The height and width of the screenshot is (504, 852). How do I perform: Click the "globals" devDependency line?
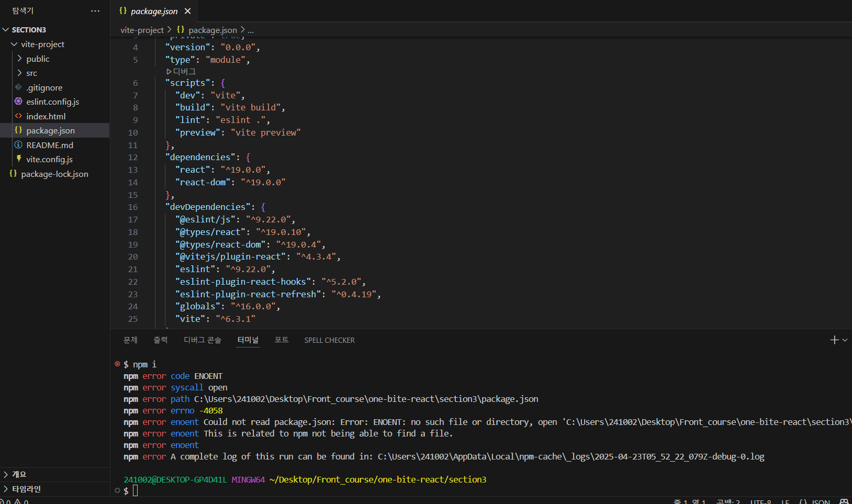(228, 306)
